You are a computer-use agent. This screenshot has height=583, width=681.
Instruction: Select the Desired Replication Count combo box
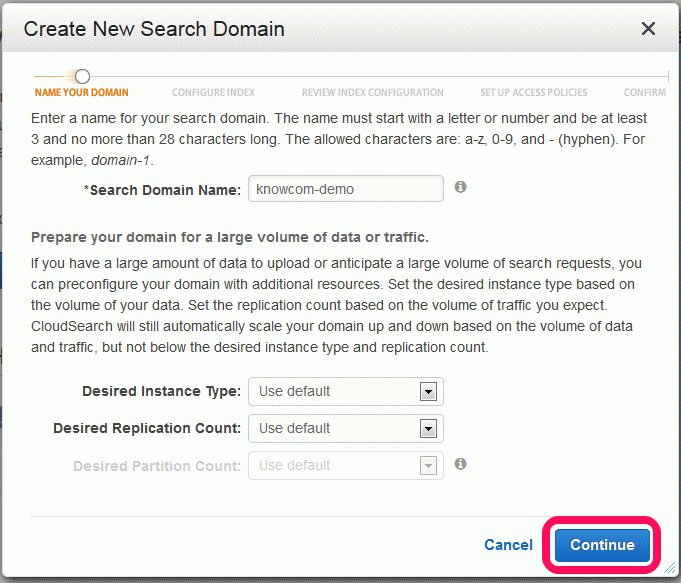pos(346,428)
